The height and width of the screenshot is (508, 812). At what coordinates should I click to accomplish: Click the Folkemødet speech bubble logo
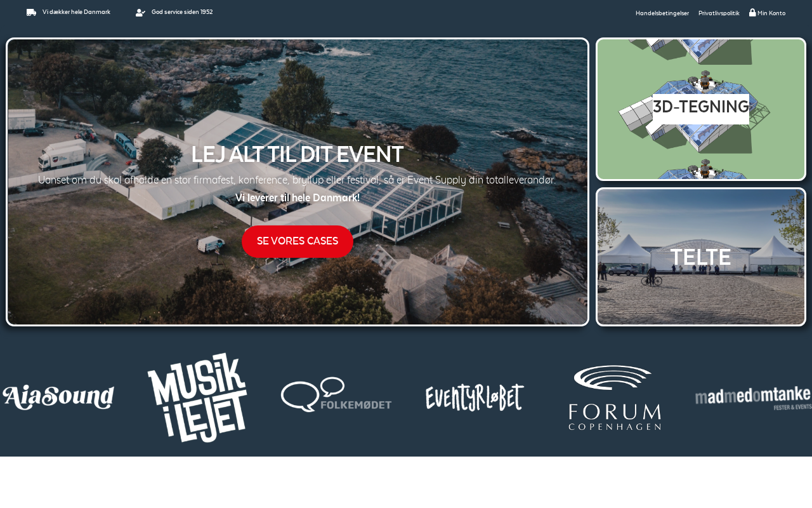click(x=336, y=395)
